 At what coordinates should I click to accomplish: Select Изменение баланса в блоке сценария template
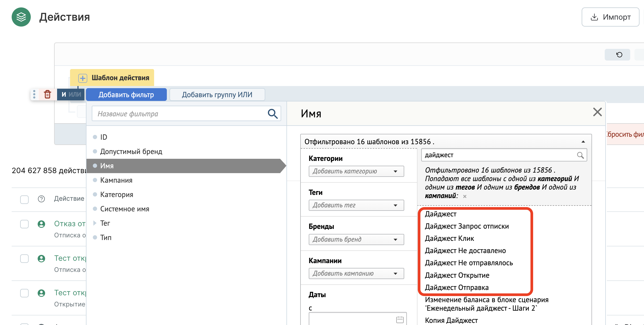click(486, 304)
